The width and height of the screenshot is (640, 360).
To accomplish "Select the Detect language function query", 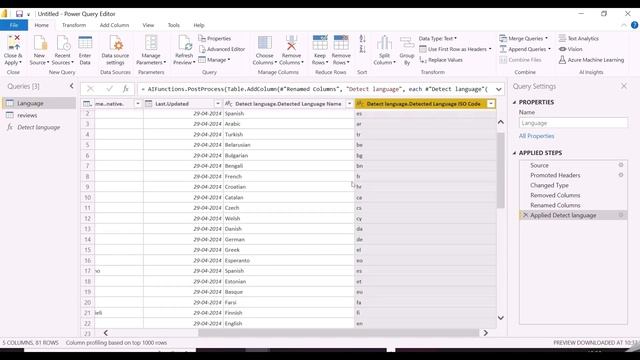I will (x=39, y=127).
